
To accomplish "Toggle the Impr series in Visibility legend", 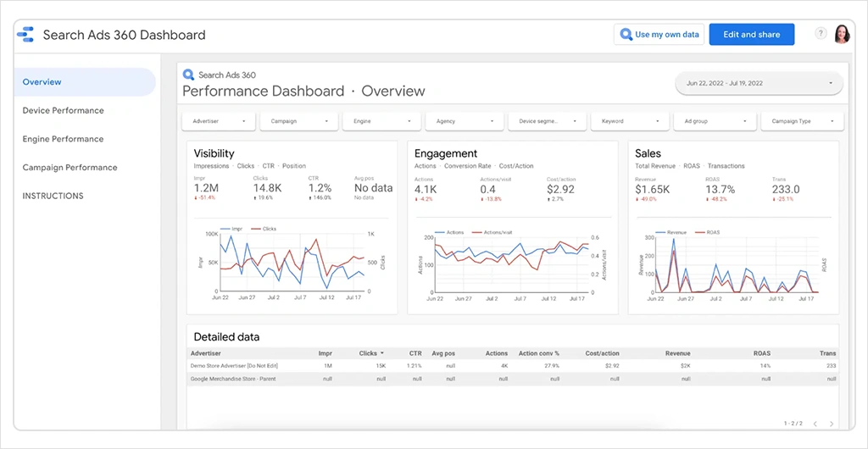I will (x=233, y=229).
